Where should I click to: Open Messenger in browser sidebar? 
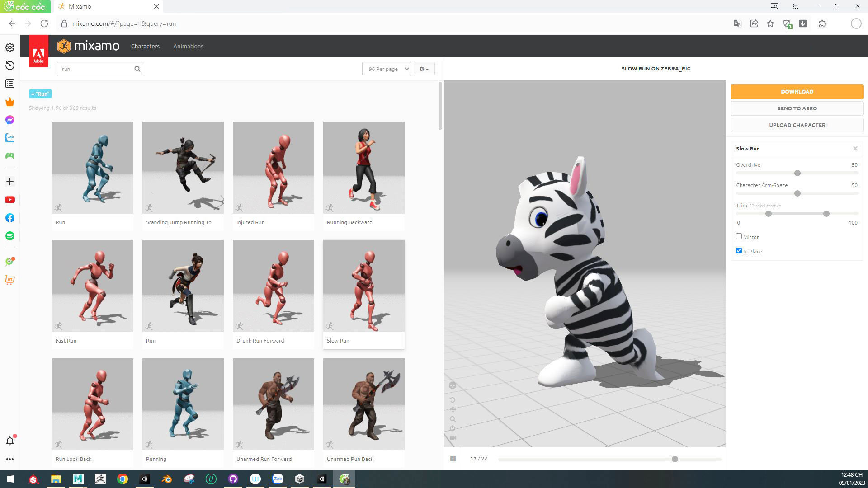(10, 120)
